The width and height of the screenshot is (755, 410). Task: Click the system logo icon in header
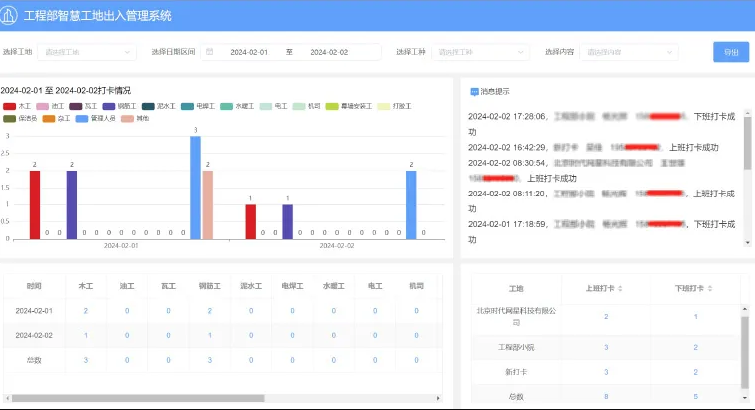click(10, 15)
